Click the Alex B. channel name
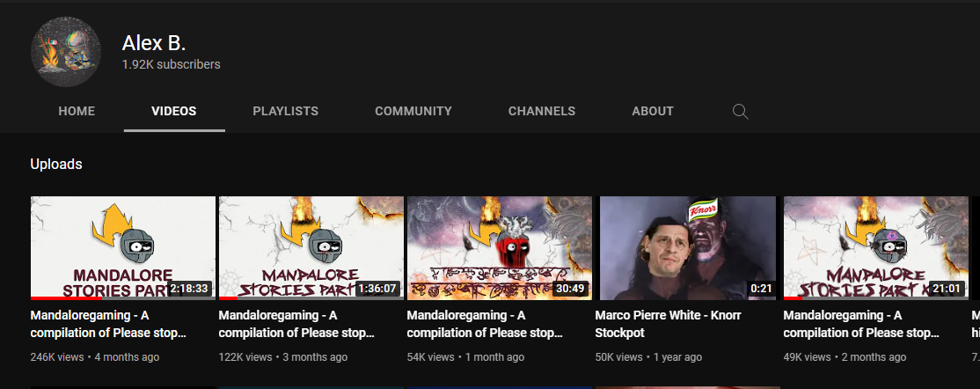Screen dimensions: 980x389 (154, 42)
